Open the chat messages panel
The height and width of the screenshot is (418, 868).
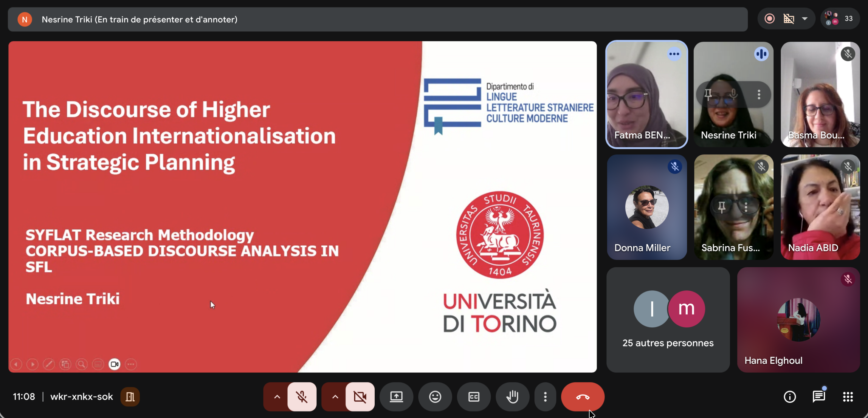819,397
